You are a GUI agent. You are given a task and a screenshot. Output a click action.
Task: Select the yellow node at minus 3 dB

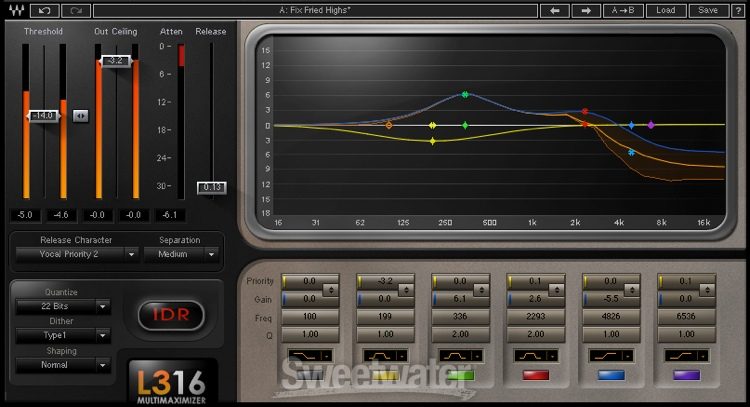click(432, 141)
